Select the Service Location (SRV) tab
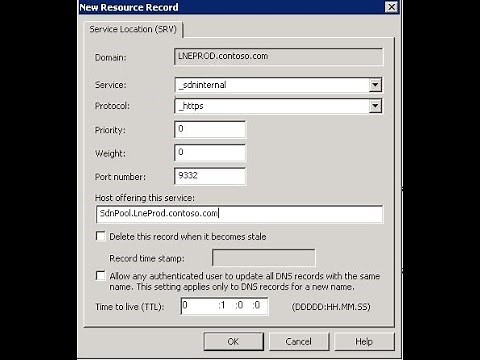 (133, 29)
